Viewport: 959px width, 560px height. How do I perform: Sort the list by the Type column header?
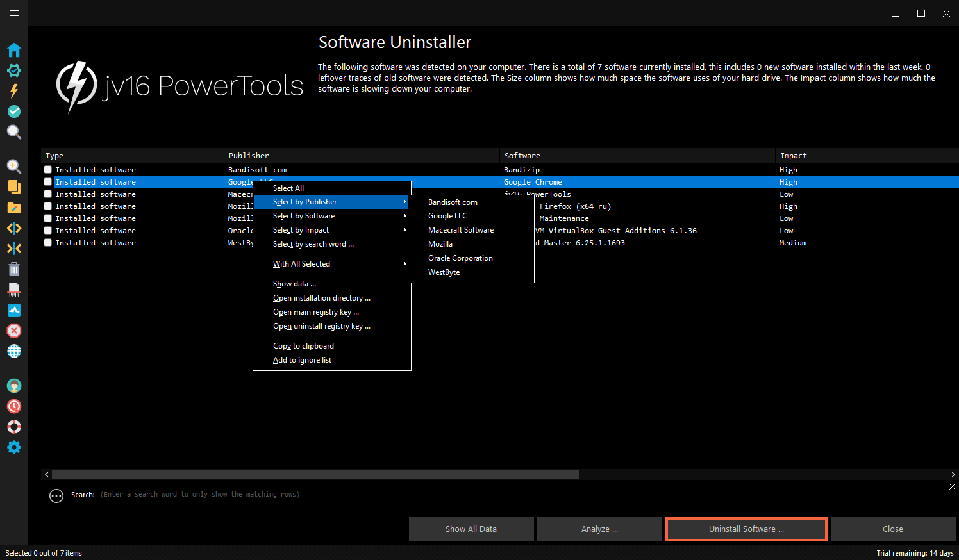pos(132,156)
